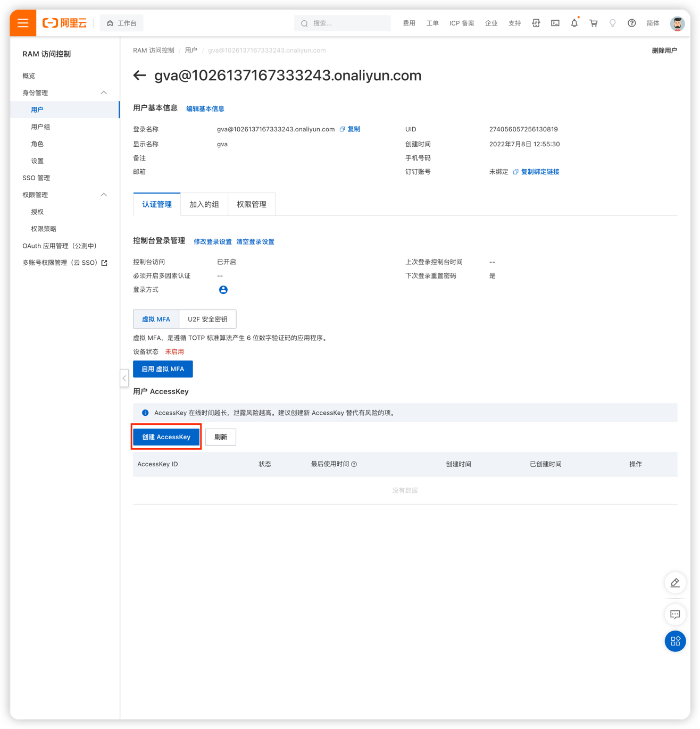Image resolution: width=700 pixels, height=729 pixels.
Task: Select the U2F 安全密钥 option
Action: click(207, 319)
